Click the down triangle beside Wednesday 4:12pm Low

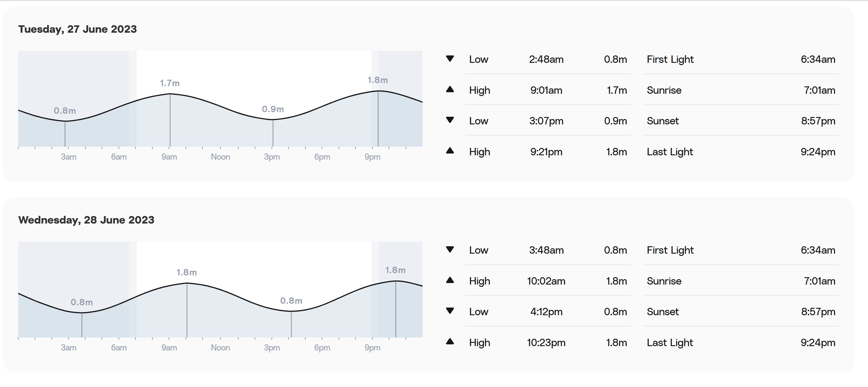point(450,311)
